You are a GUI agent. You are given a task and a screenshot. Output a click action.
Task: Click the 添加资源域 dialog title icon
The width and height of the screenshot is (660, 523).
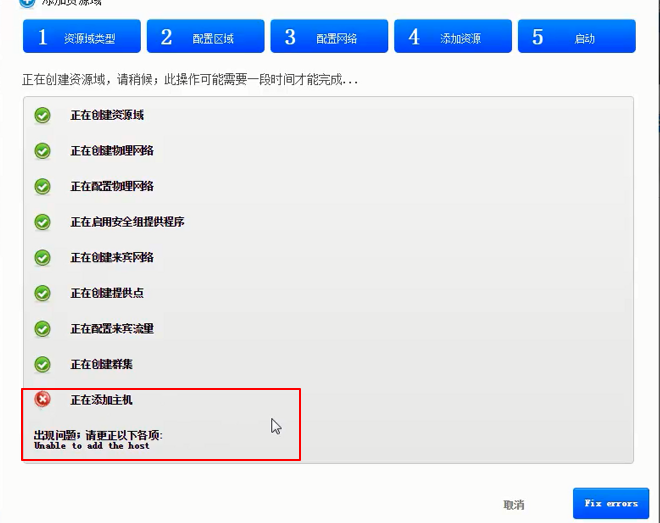point(27,3)
